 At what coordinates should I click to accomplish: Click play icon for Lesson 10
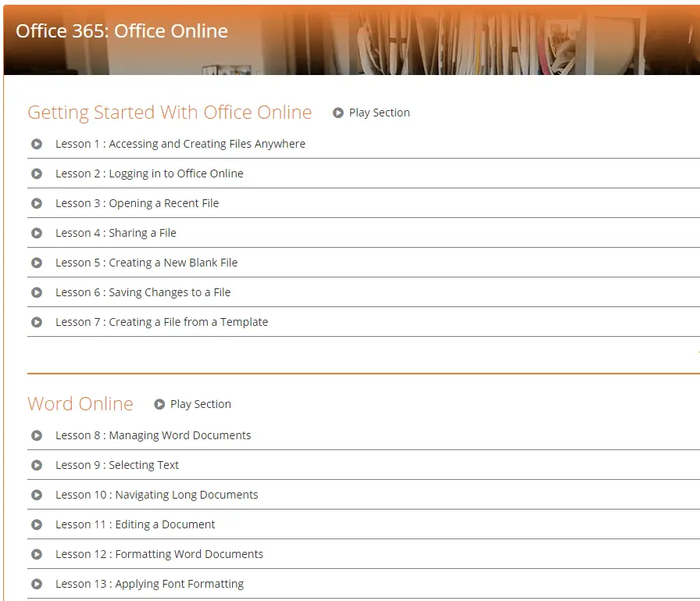point(37,495)
